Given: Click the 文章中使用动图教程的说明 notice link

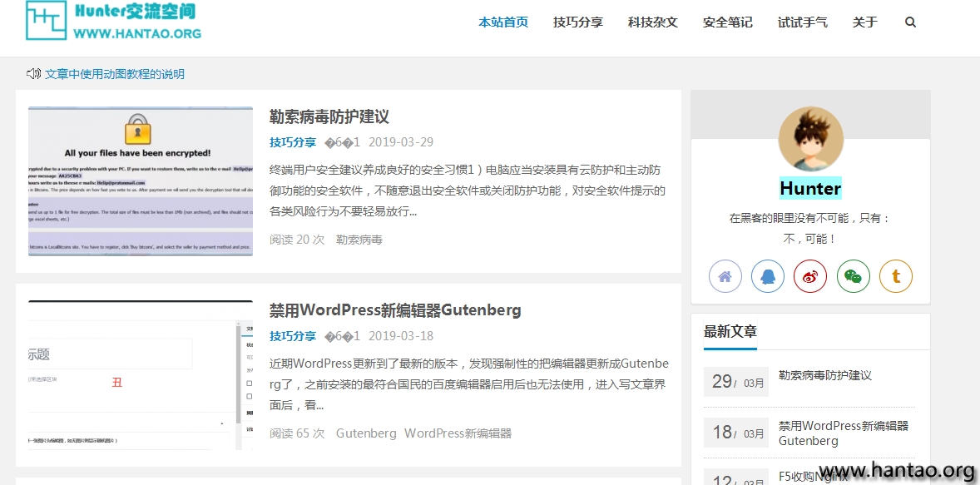Looking at the screenshot, I should pyautogui.click(x=115, y=74).
